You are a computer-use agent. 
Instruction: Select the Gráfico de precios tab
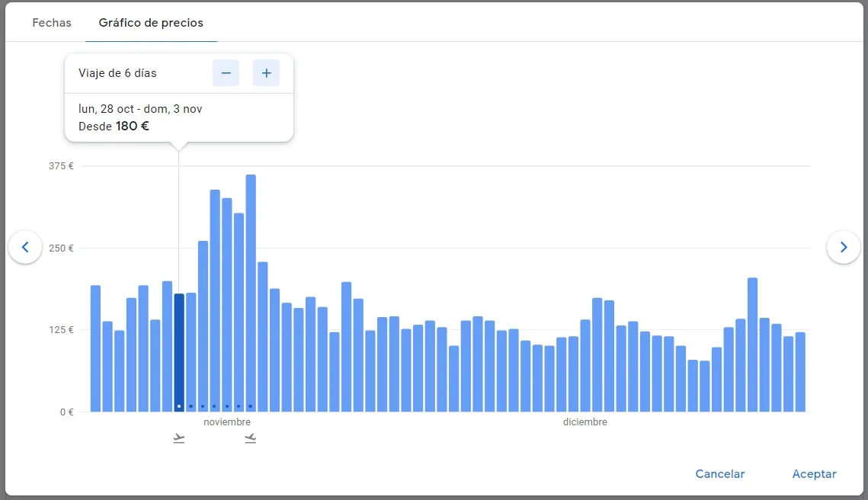[x=151, y=23]
